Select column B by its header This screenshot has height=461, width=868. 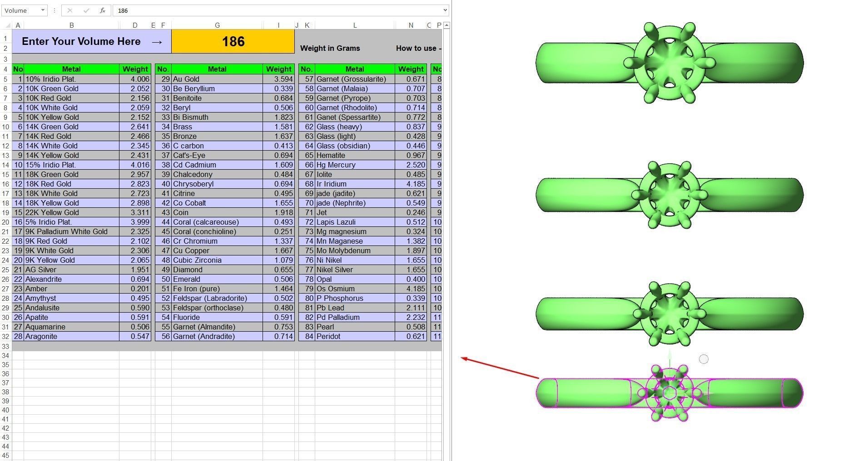click(x=71, y=25)
